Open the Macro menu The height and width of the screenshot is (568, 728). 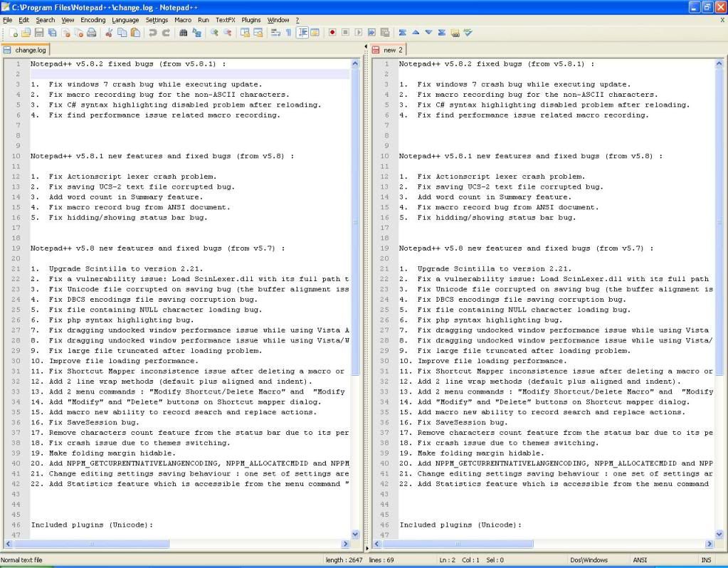click(x=183, y=20)
